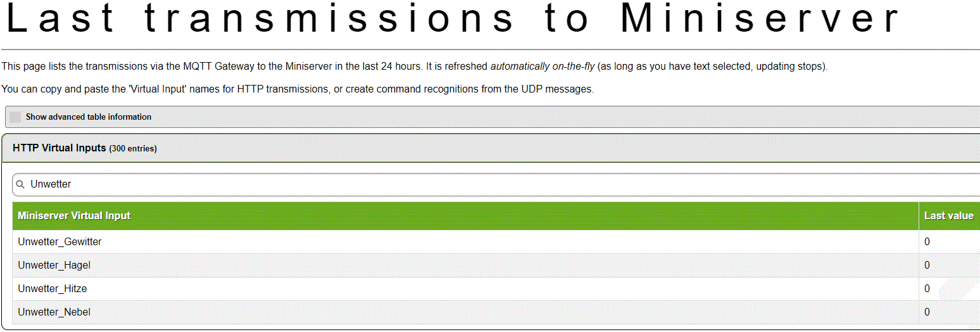Click the last value of Unwetter_Hagel
The width and height of the screenshot is (980, 332).
pos(927,265)
